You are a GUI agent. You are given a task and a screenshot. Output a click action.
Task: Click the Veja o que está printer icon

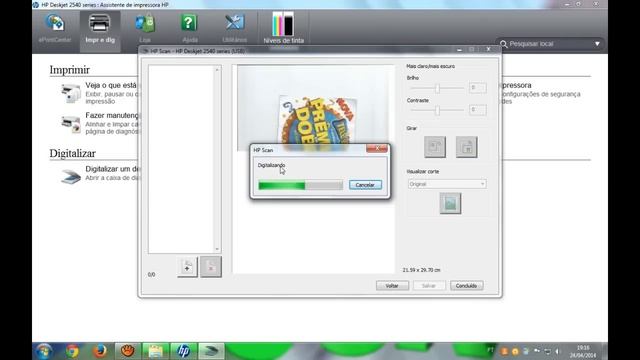pos(71,93)
